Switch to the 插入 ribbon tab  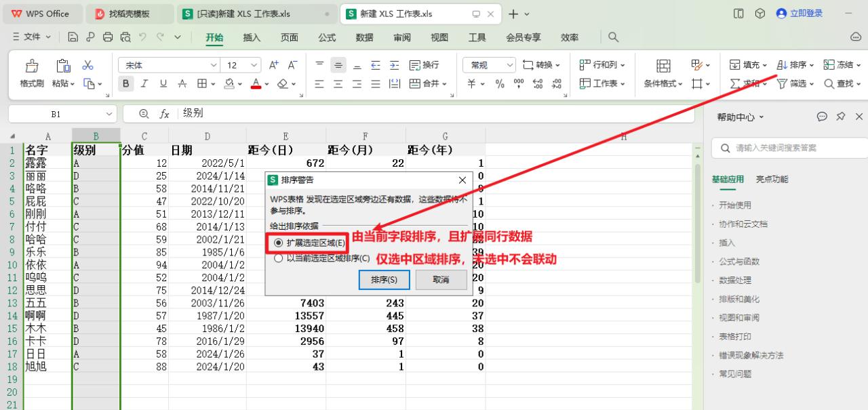tap(252, 37)
